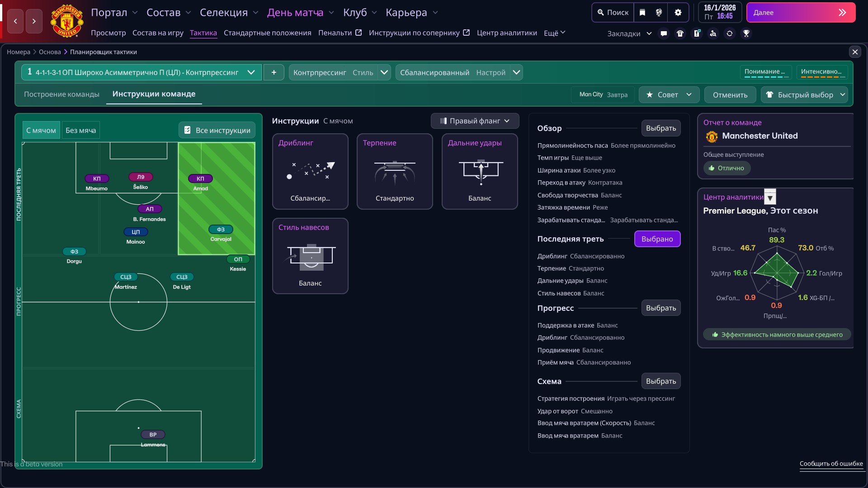Select the С мячом pitch toggle
Image resolution: width=868 pixels, height=488 pixels.
pyautogui.click(x=41, y=131)
